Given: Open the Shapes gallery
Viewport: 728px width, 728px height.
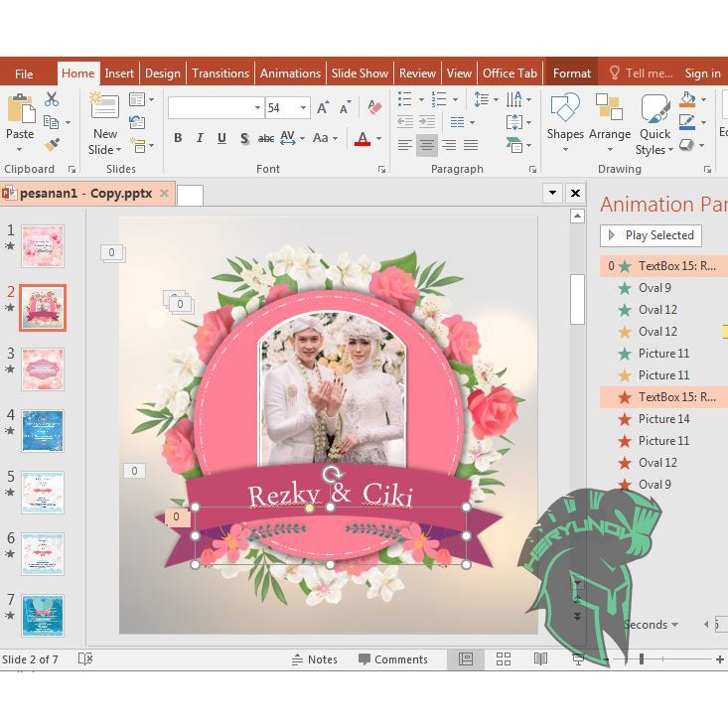Looking at the screenshot, I should click(x=565, y=121).
